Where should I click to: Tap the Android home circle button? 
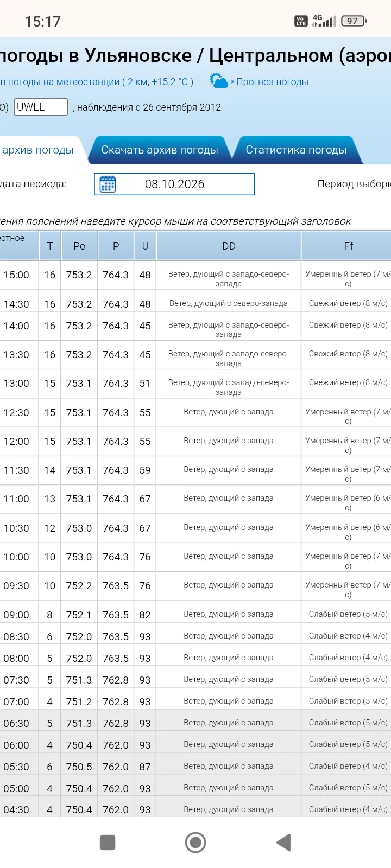[x=195, y=843]
